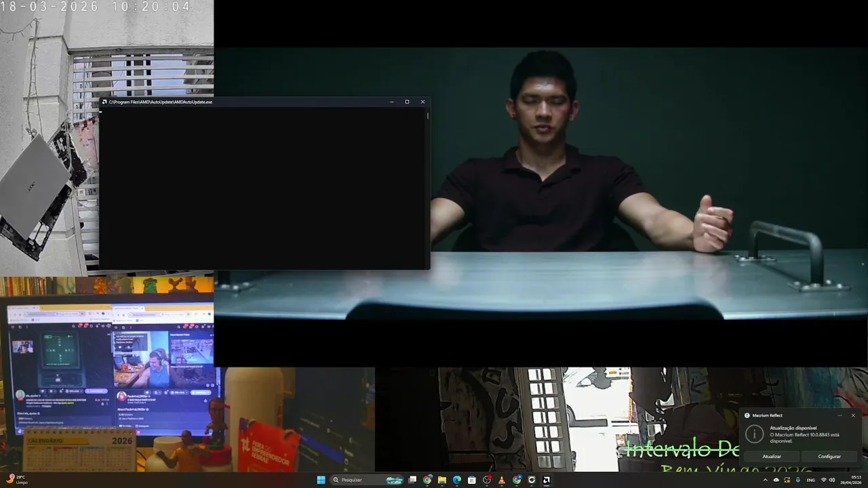Click the AMDAutoUpdate.exe window title bar
Viewport: 868px width, 488px height.
coord(264,102)
